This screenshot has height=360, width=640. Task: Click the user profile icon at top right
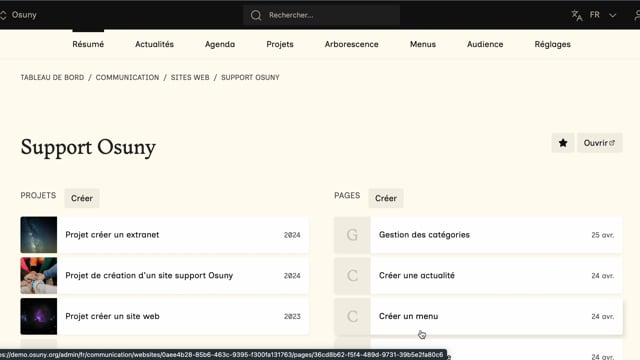637,15
